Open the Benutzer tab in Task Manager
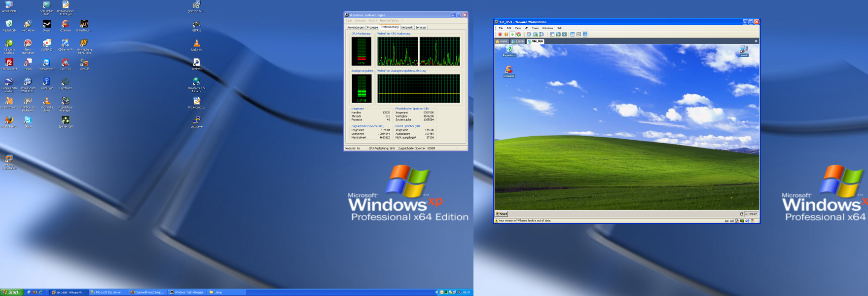 tap(421, 27)
